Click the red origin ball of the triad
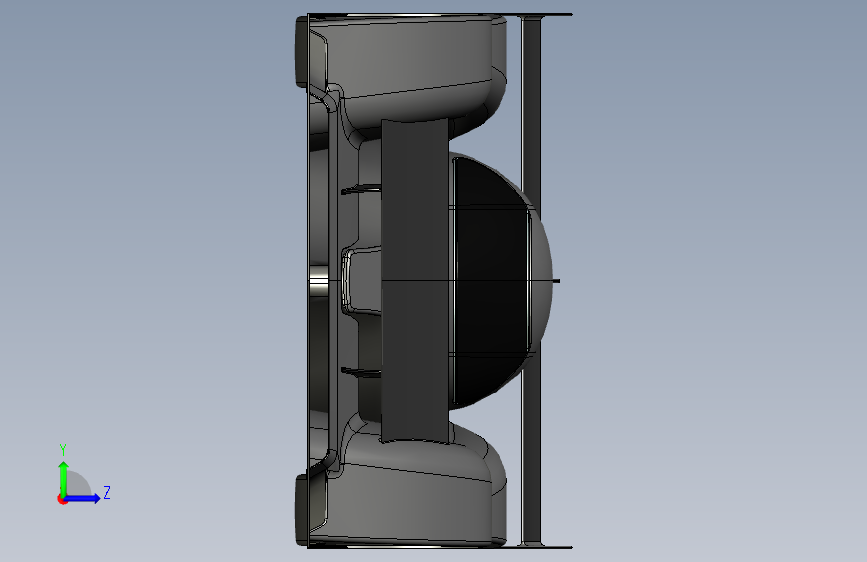Viewport: 867px width, 562px height. tap(62, 499)
